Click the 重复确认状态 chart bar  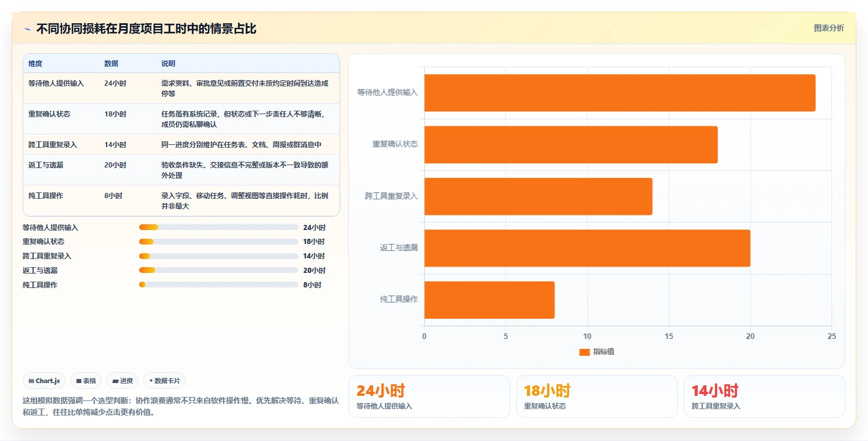571,144
